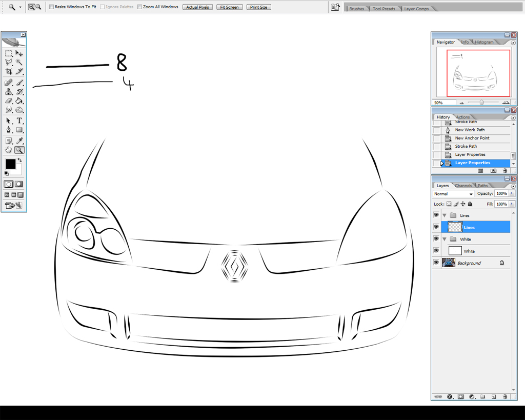Collapse the Lines layer group
525x420 pixels.
click(x=445, y=215)
